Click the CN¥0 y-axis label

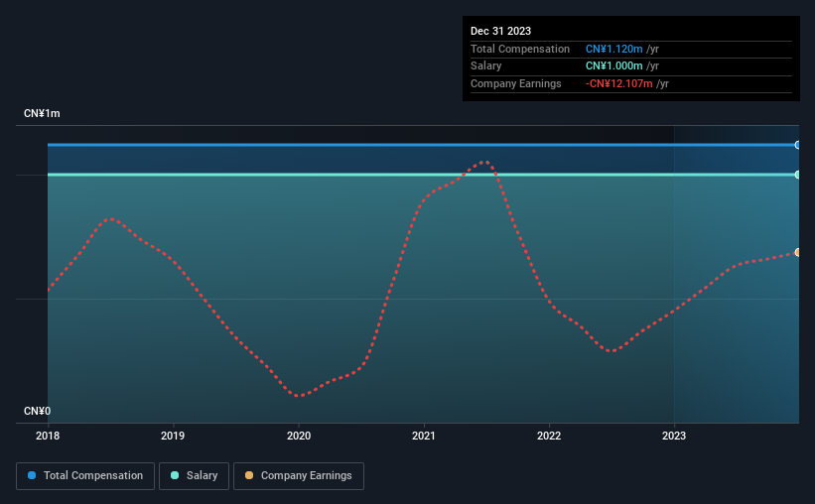37,411
